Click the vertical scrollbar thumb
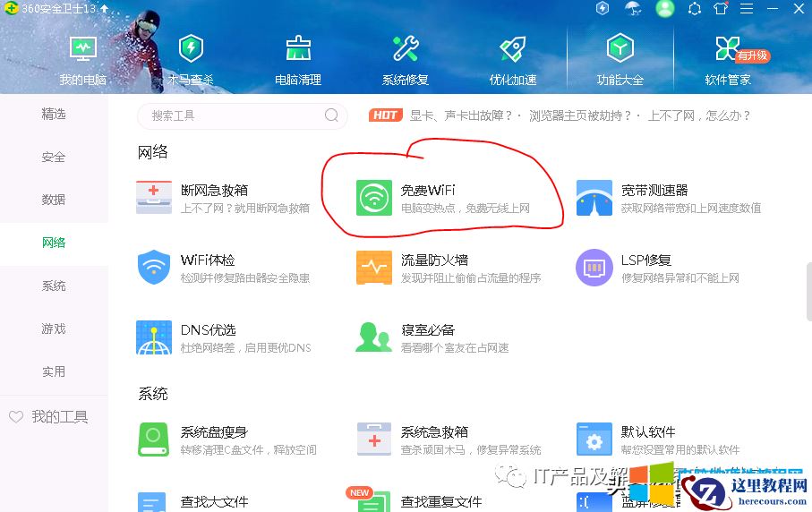The width and height of the screenshot is (812, 512). [809, 292]
